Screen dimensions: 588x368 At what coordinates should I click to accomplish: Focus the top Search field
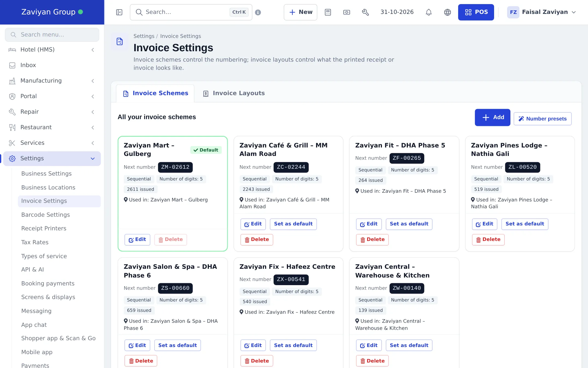[x=191, y=12]
